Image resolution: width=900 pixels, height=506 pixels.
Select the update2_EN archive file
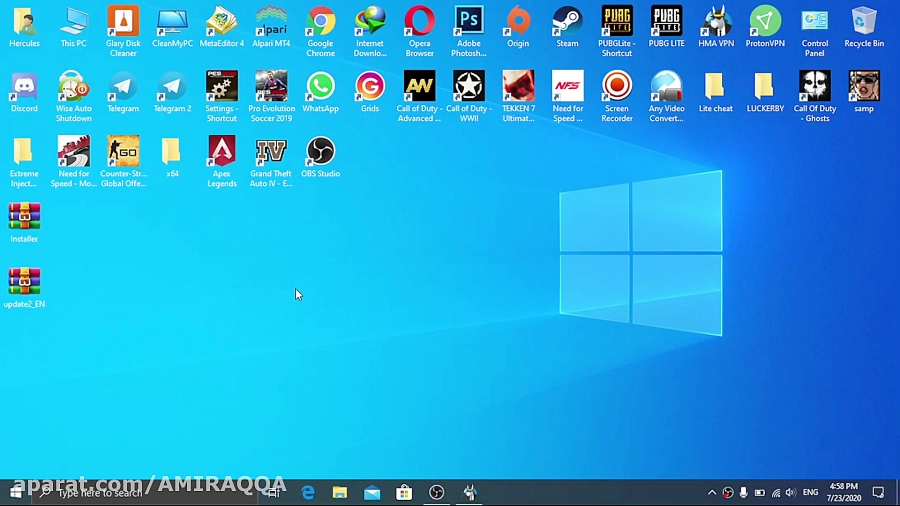[x=24, y=288]
